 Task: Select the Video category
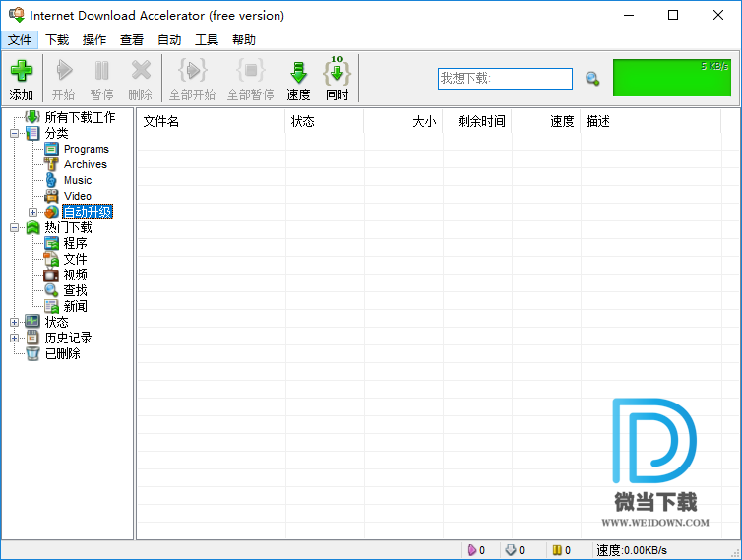point(78,196)
